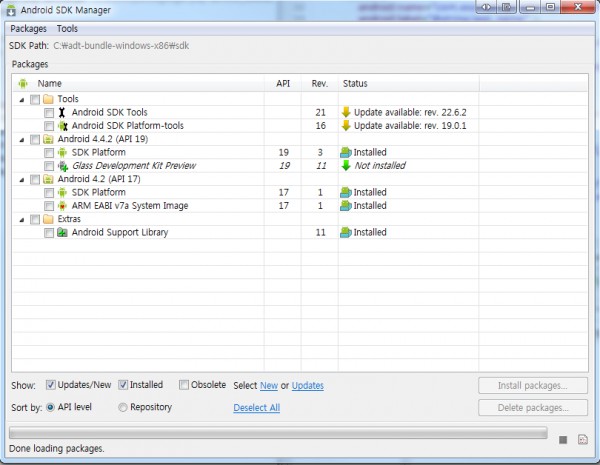Uncheck the Installed show filter
The height and width of the screenshot is (465, 600).
[123, 385]
